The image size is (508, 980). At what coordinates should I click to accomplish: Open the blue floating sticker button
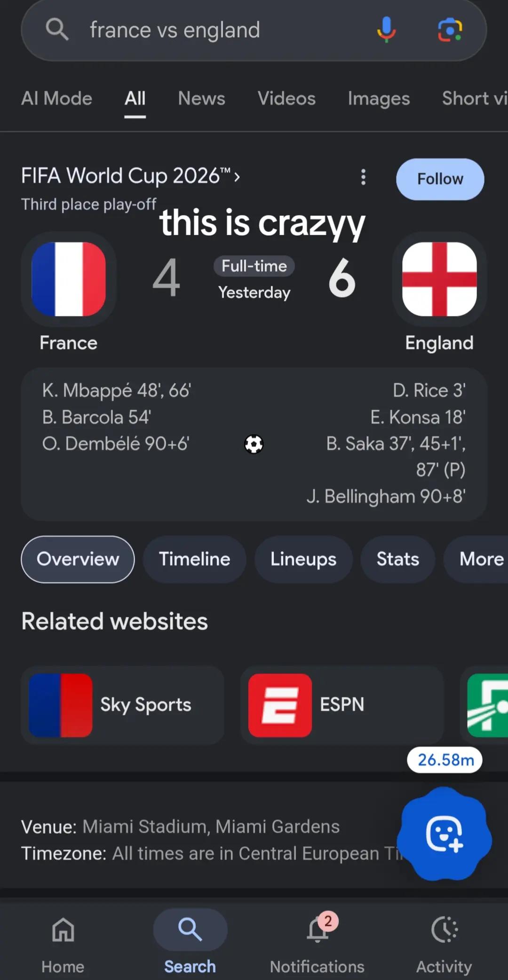click(444, 834)
